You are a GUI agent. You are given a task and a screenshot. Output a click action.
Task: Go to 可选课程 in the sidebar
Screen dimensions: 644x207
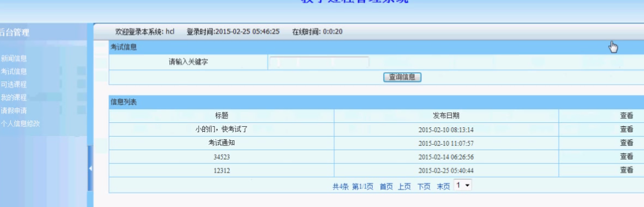14,85
